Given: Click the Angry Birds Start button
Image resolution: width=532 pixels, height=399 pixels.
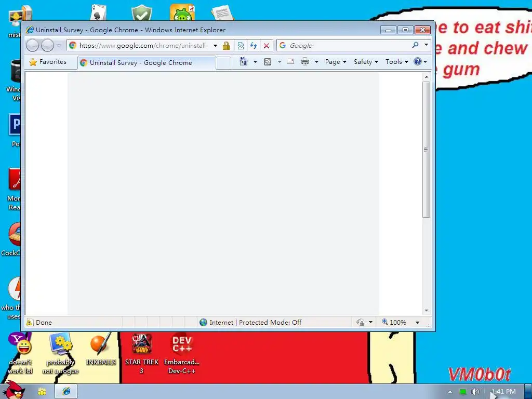Looking at the screenshot, I should (x=14, y=390).
